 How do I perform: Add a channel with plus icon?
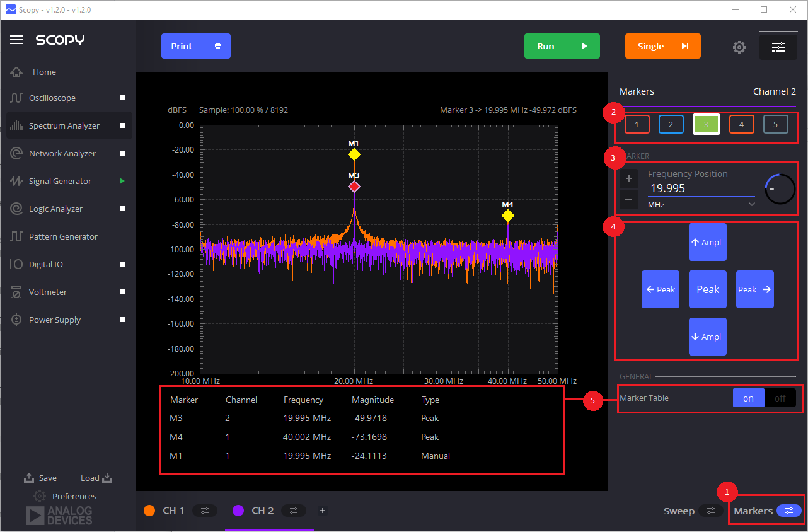click(x=323, y=511)
